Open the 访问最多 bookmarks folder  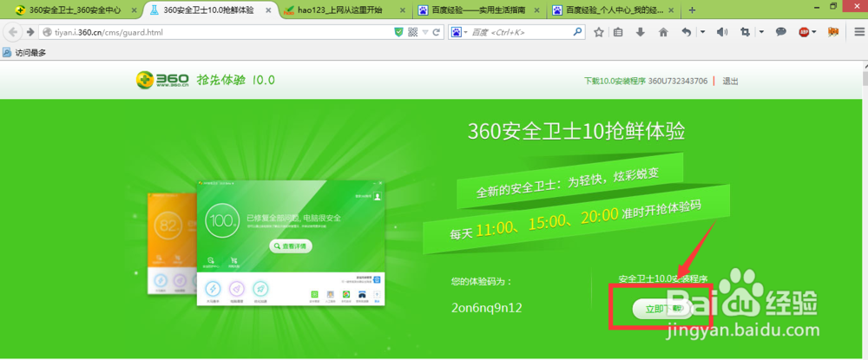click(x=24, y=53)
